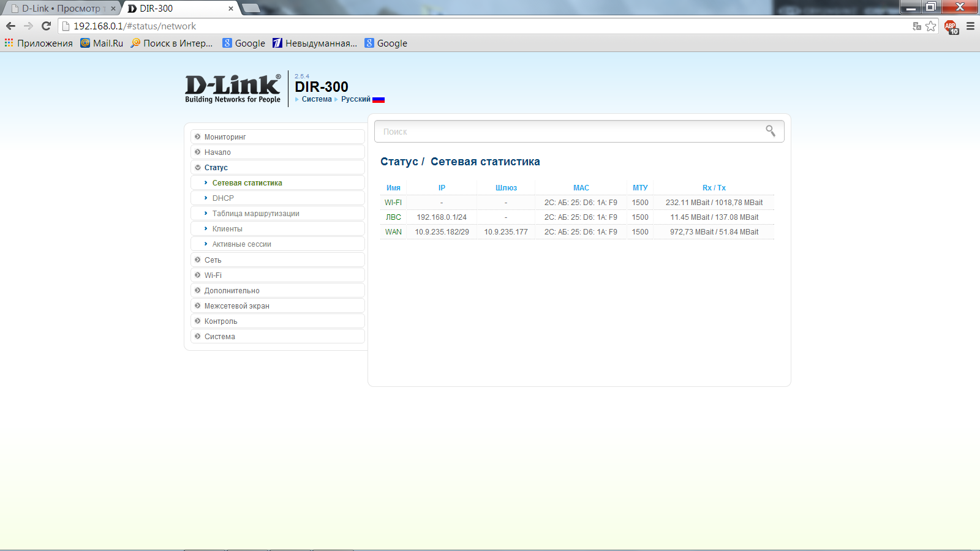Click the browser back arrow
Screen dimensions: 980x551
pos(10,26)
